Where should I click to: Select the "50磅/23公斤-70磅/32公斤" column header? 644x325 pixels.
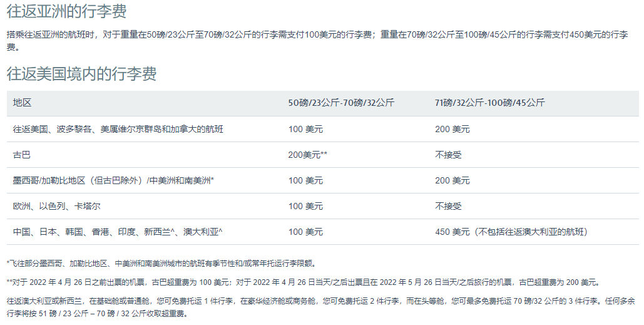pos(341,103)
